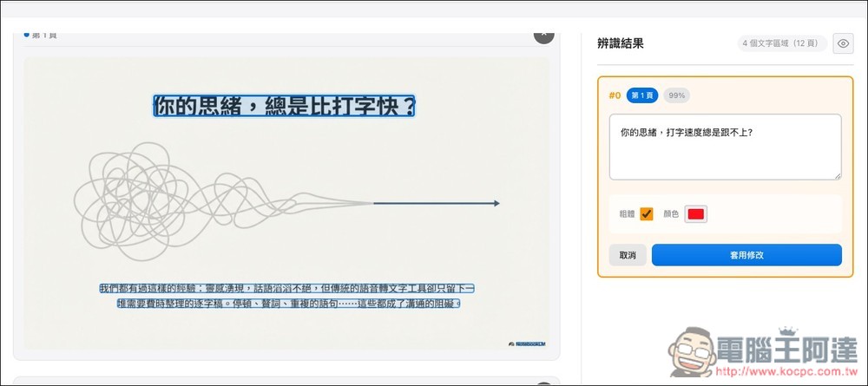Click the #0 region label
868x386 pixels.
[x=615, y=95]
